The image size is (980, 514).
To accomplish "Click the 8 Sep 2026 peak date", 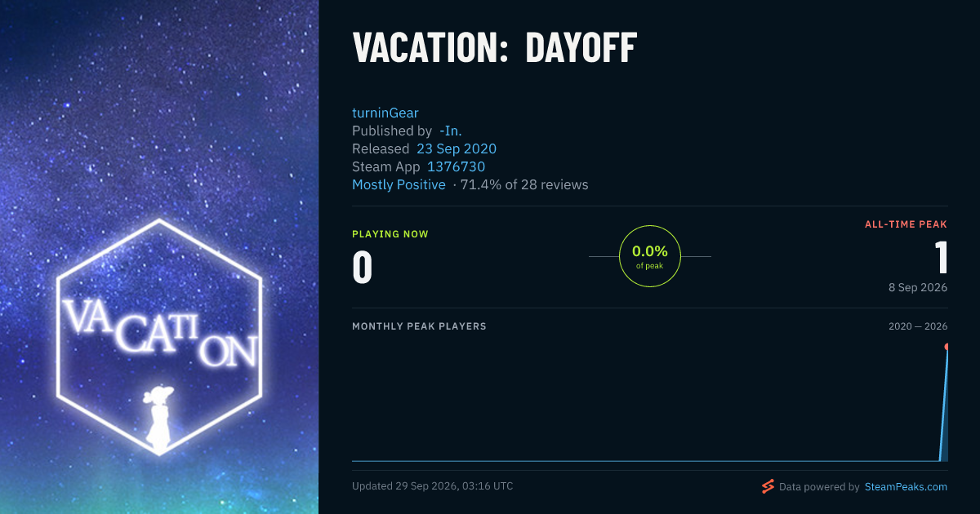I will tap(918, 287).
